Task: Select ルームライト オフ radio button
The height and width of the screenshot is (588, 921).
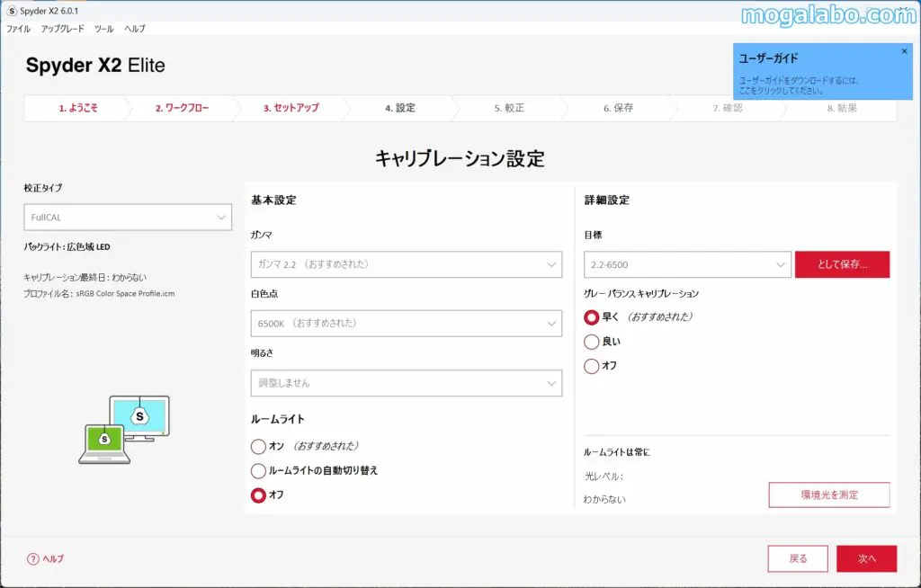Action: (259, 494)
